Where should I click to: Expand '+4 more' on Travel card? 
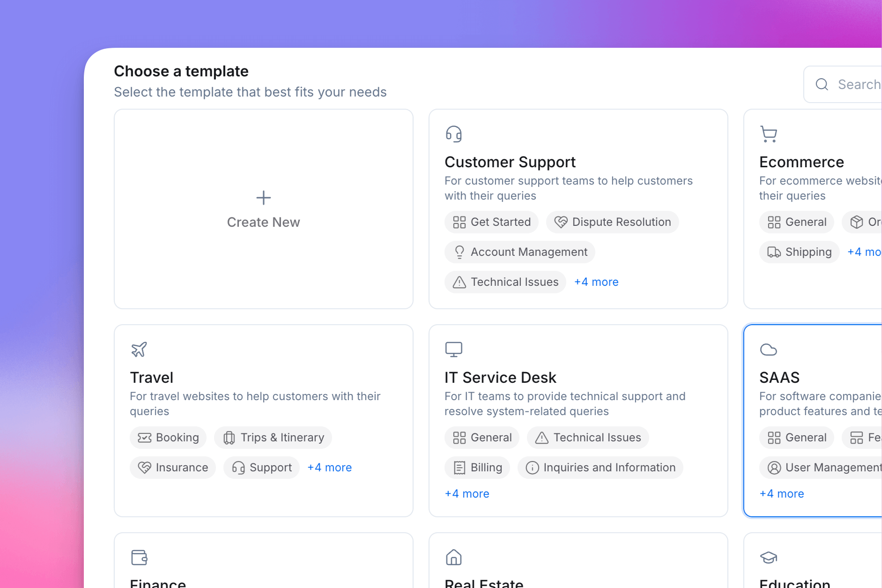pyautogui.click(x=329, y=468)
